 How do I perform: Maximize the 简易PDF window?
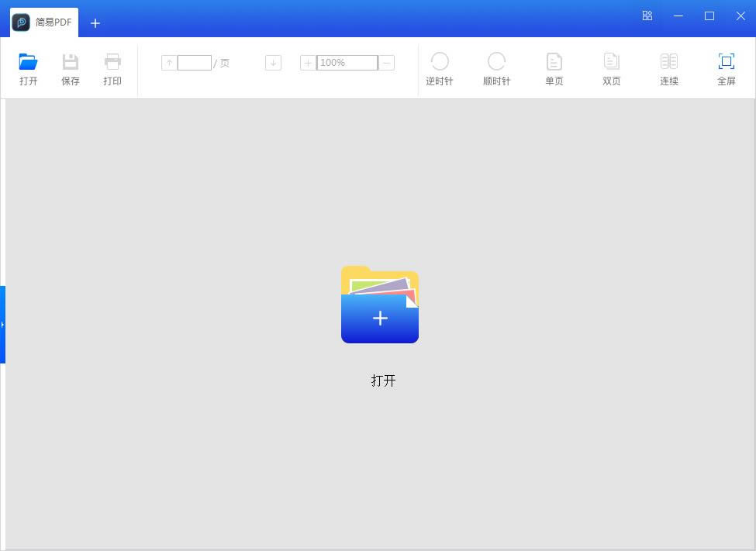point(709,16)
